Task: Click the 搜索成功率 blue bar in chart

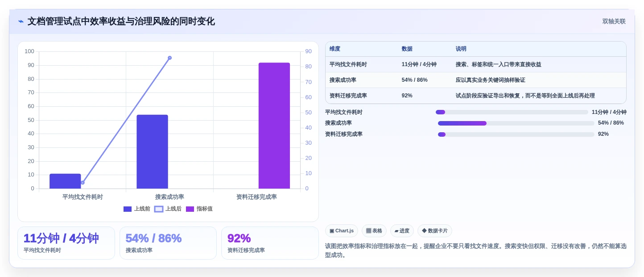Action: coord(152,151)
